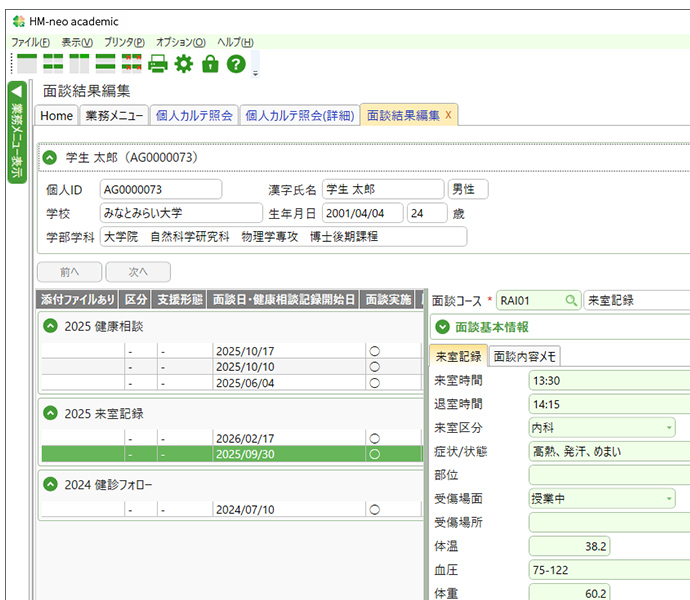Image resolution: width=690 pixels, height=600 pixels.
Task: Collapse the 面談基本情報 section
Action: 443,327
